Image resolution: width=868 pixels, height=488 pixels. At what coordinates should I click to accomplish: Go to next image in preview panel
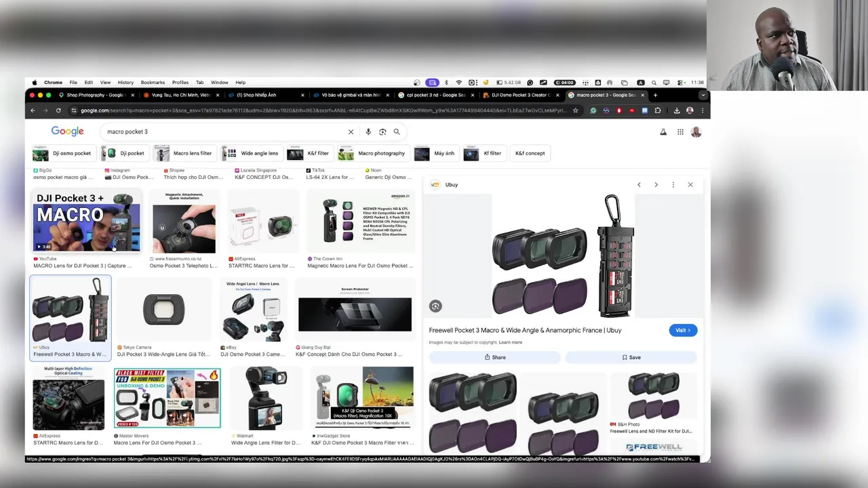[656, 184]
